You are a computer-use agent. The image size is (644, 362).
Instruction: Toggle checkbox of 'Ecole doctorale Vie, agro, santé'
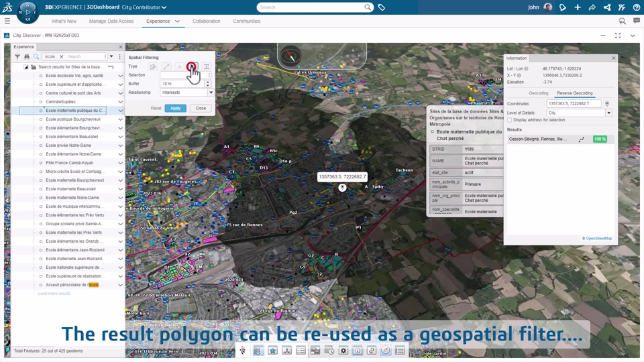tap(41, 76)
